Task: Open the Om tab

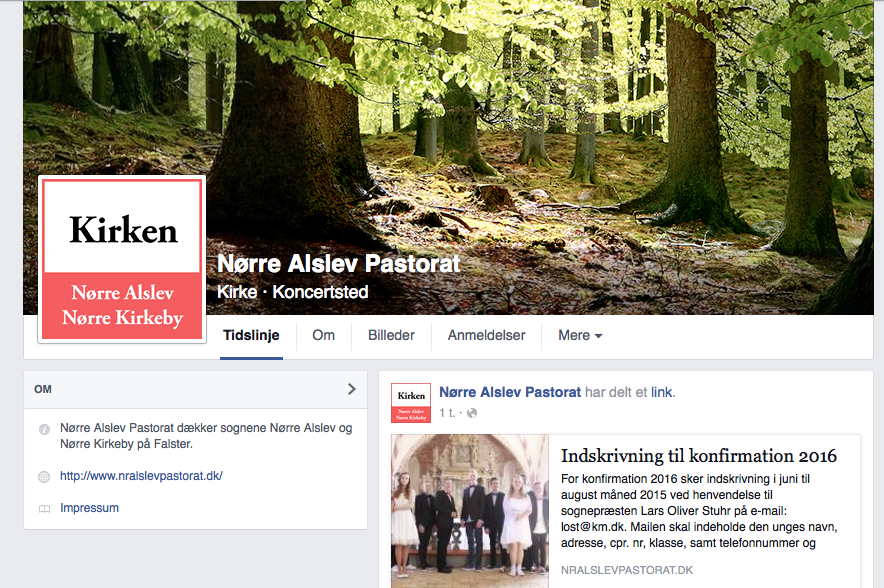Action: (x=324, y=335)
